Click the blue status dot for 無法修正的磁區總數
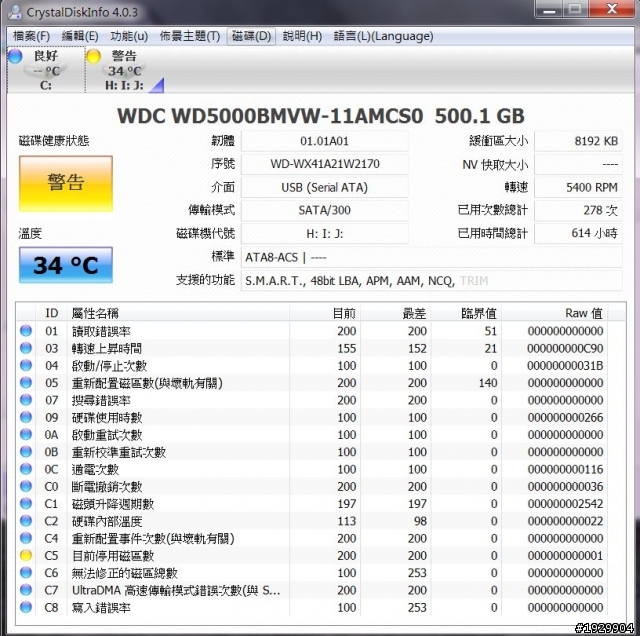The height and width of the screenshot is (636, 640). [x=26, y=572]
